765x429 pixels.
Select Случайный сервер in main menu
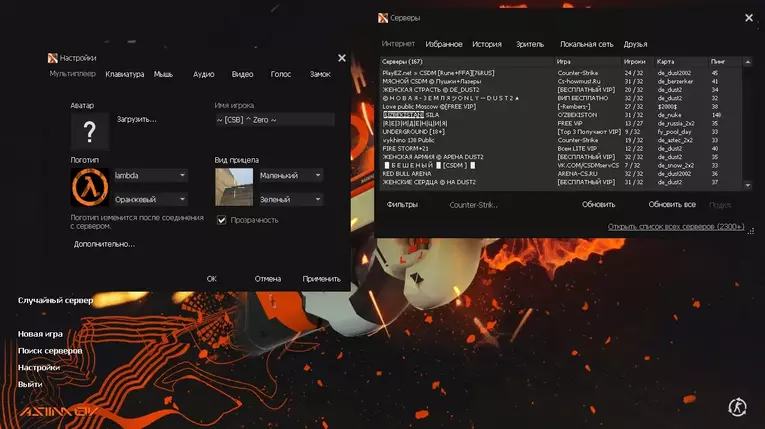[x=56, y=300]
